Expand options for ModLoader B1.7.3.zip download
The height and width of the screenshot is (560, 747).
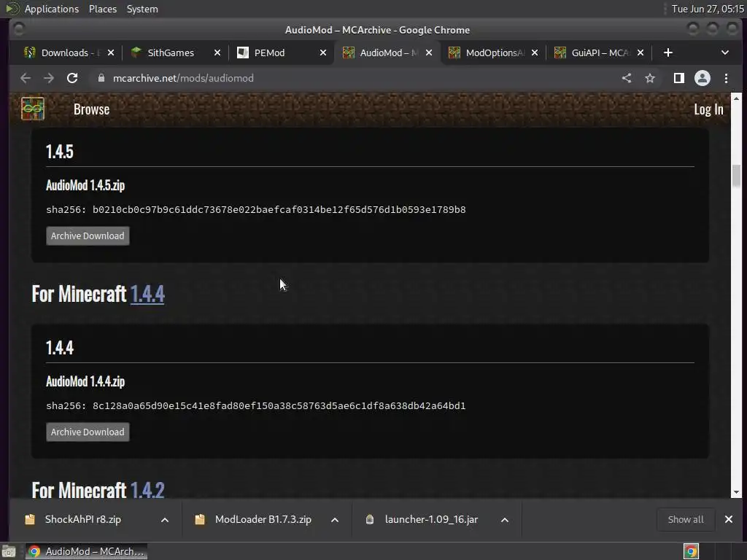(335, 519)
